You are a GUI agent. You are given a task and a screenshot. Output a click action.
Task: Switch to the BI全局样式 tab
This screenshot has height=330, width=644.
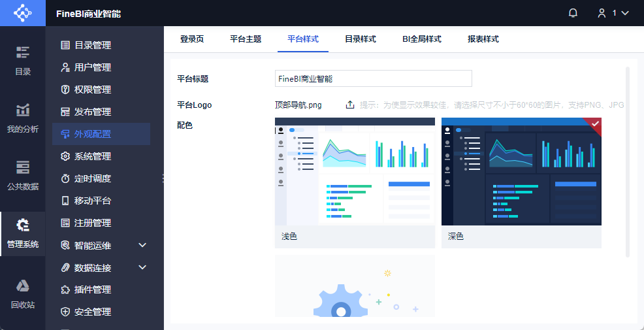click(x=422, y=39)
